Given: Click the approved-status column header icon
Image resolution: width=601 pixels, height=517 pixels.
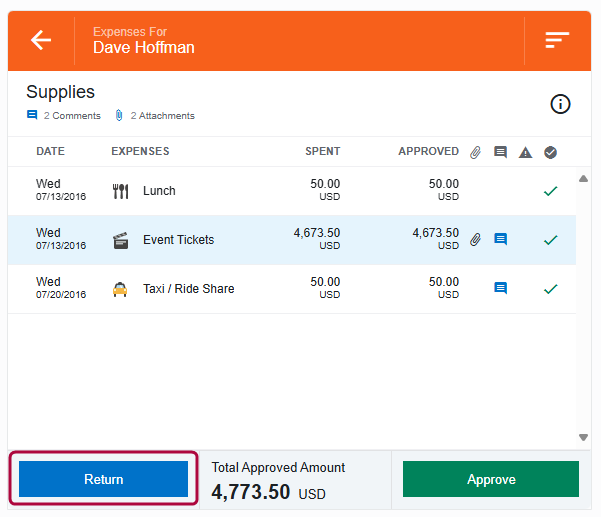Looking at the screenshot, I should pyautogui.click(x=550, y=152).
